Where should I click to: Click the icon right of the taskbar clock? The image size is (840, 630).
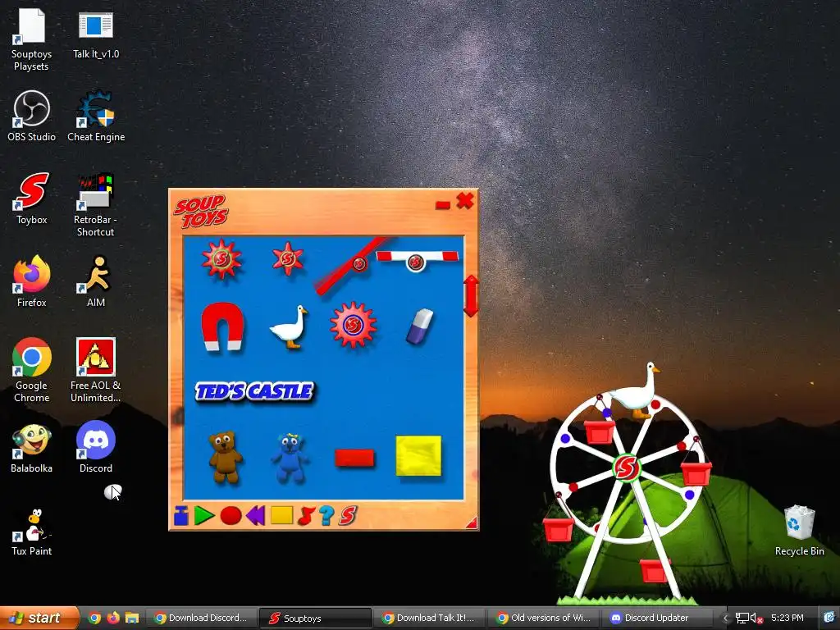[829, 618]
